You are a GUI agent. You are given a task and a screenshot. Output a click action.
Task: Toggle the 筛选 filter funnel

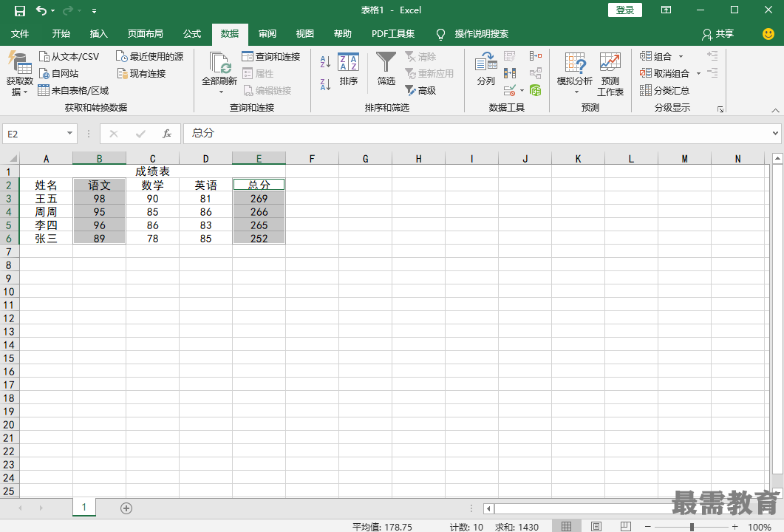(x=386, y=69)
